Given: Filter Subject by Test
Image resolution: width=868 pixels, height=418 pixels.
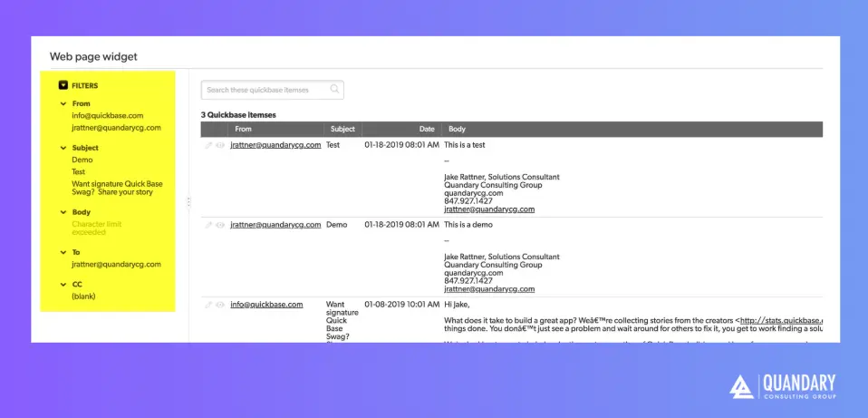Looking at the screenshot, I should [x=79, y=171].
